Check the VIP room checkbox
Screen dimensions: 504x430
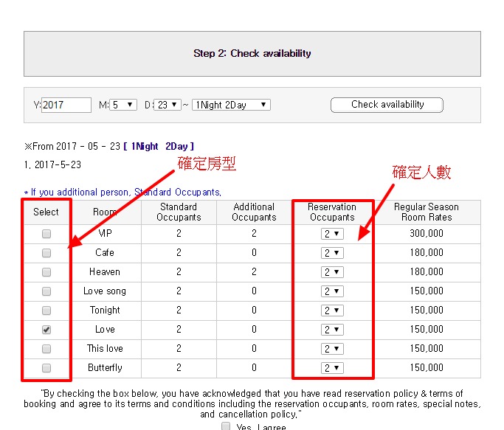pyautogui.click(x=46, y=234)
